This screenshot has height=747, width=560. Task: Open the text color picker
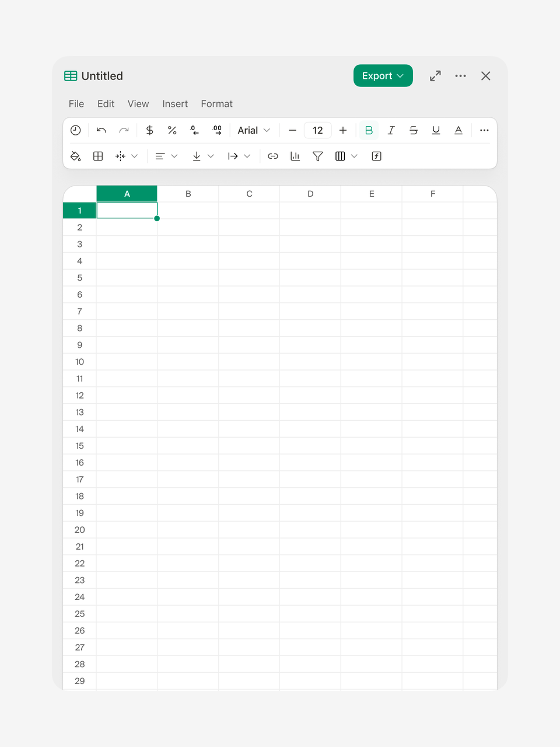pyautogui.click(x=459, y=130)
